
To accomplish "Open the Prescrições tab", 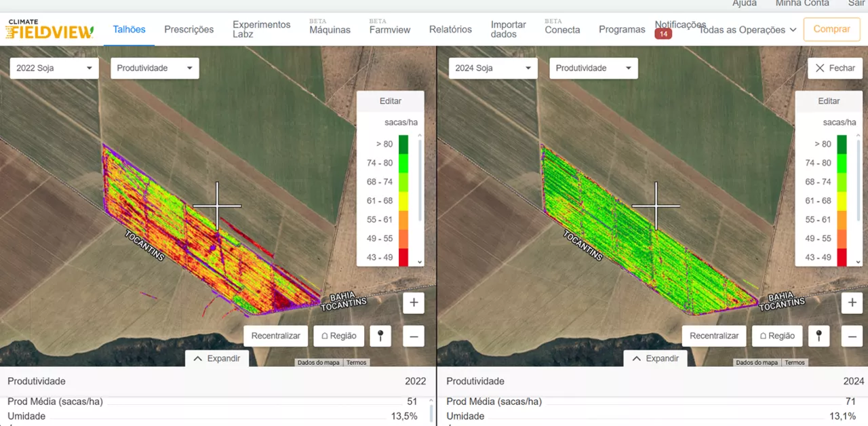I will (189, 30).
